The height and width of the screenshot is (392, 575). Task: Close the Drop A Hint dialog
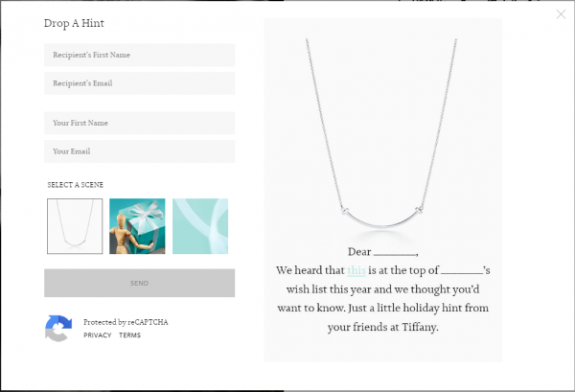tap(561, 14)
